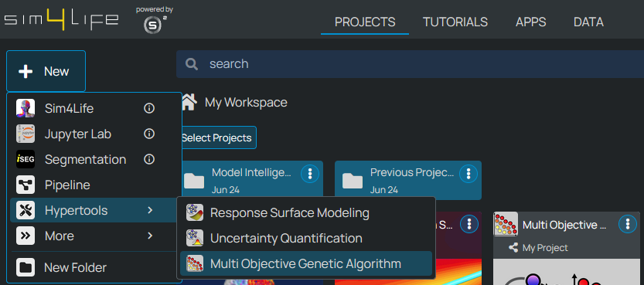Choose Uncertainty Quantification
The width and height of the screenshot is (644, 285).
pyautogui.click(x=306, y=238)
